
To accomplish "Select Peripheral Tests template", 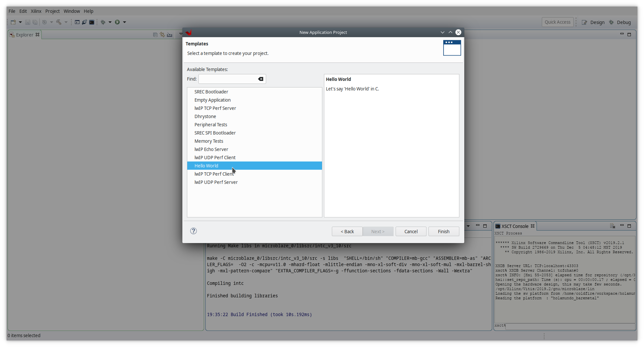I will [255, 125].
